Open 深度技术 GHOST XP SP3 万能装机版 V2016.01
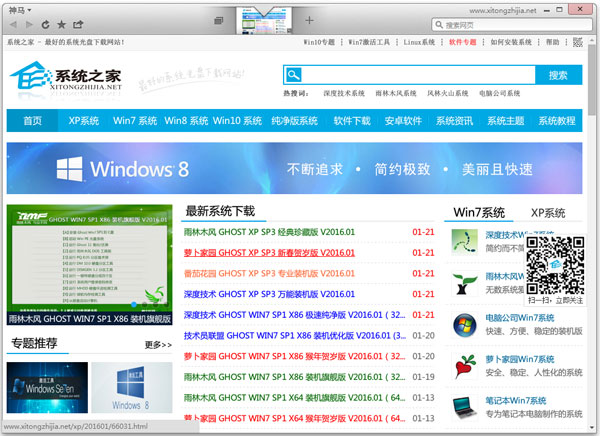 coord(269,294)
